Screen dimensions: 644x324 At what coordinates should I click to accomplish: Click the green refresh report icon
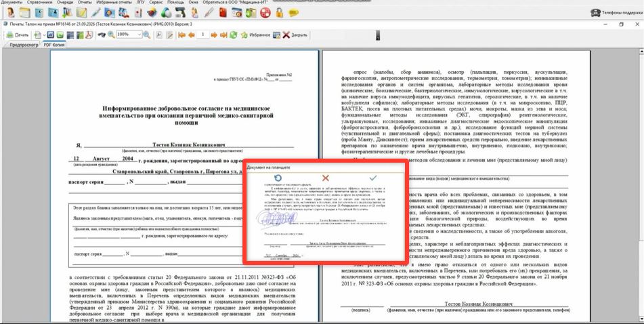click(233, 35)
